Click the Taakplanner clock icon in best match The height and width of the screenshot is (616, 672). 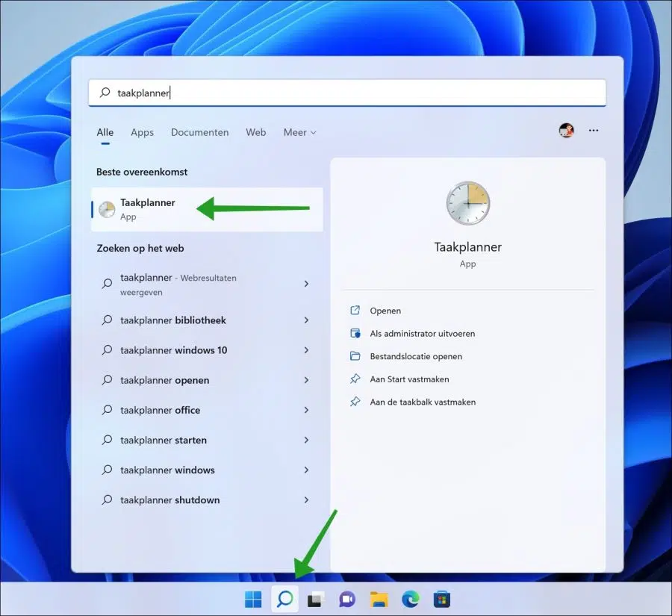tap(107, 209)
